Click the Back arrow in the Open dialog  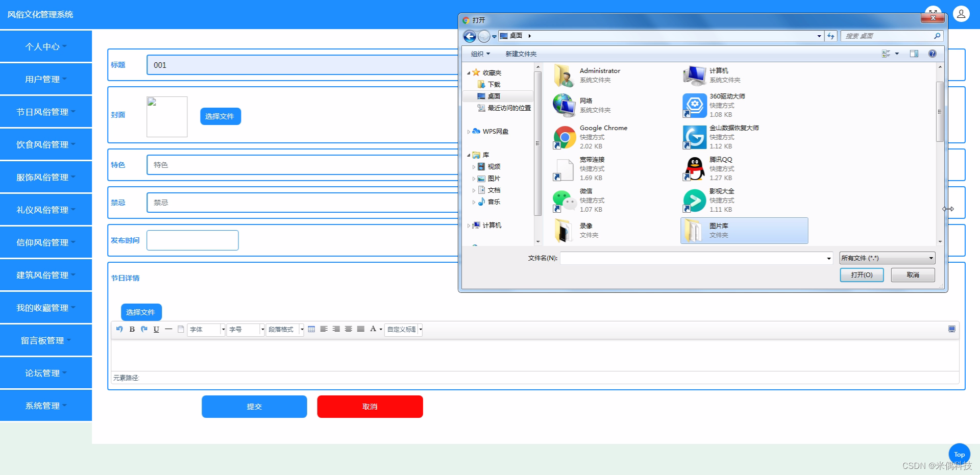(x=470, y=36)
